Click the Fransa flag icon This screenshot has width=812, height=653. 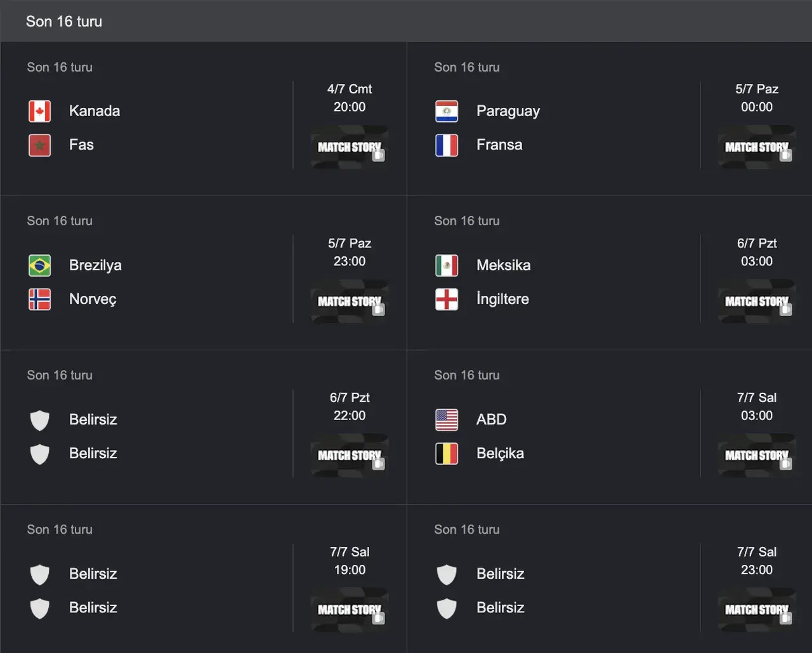447,145
